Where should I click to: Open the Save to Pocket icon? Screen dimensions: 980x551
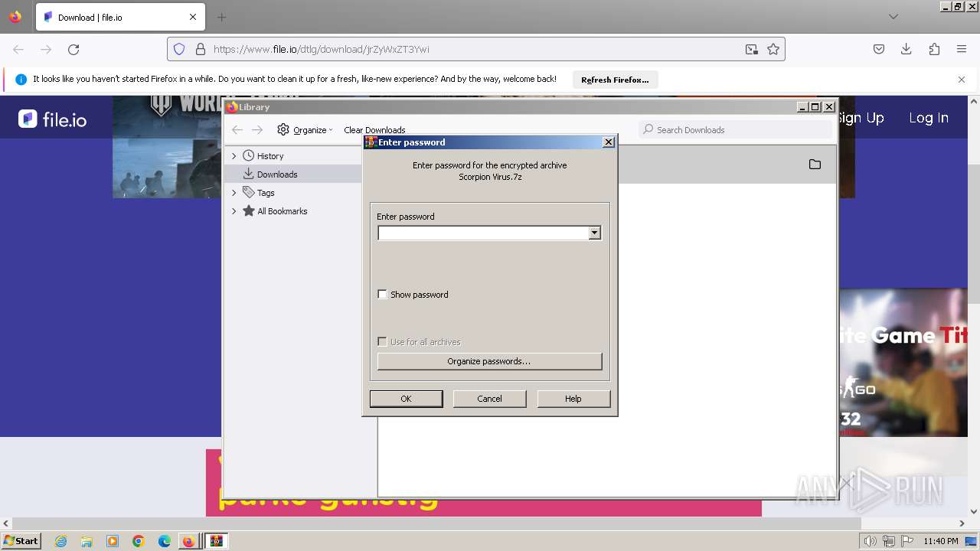879,49
